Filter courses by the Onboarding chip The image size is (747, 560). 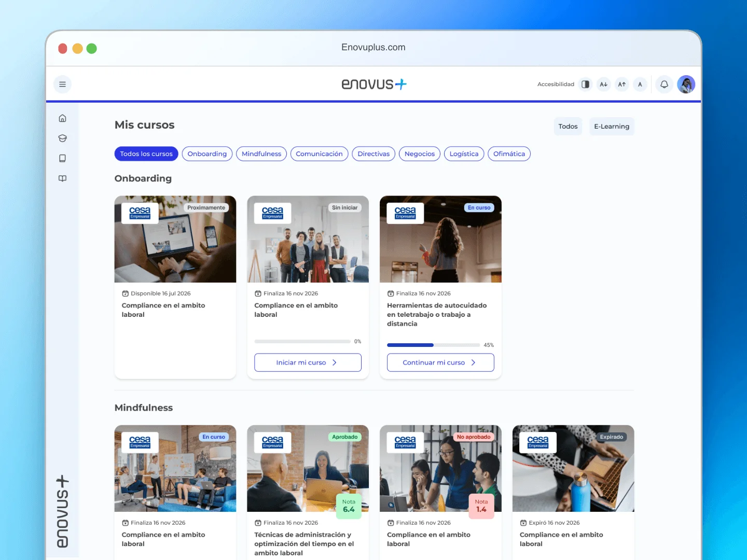coord(207,154)
